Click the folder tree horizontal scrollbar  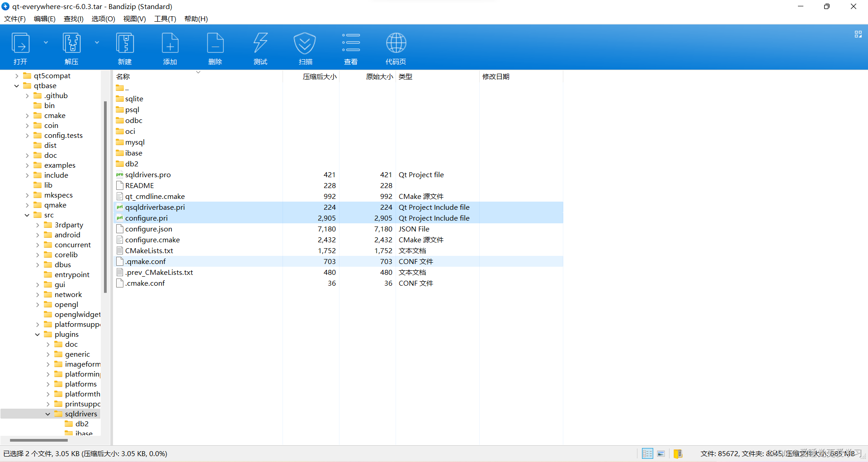coord(39,440)
